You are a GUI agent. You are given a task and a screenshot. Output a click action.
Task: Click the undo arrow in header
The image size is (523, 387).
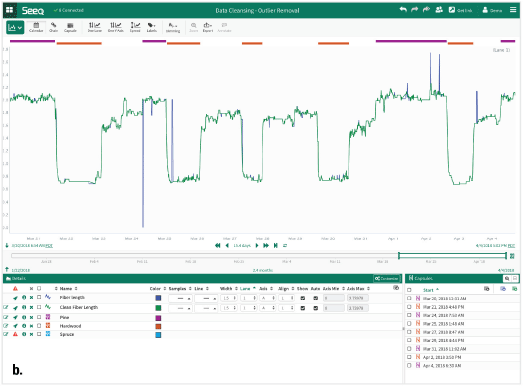(403, 10)
